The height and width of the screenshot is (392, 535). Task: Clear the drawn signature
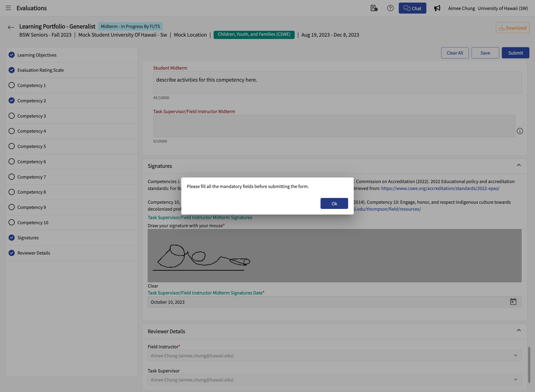153,286
